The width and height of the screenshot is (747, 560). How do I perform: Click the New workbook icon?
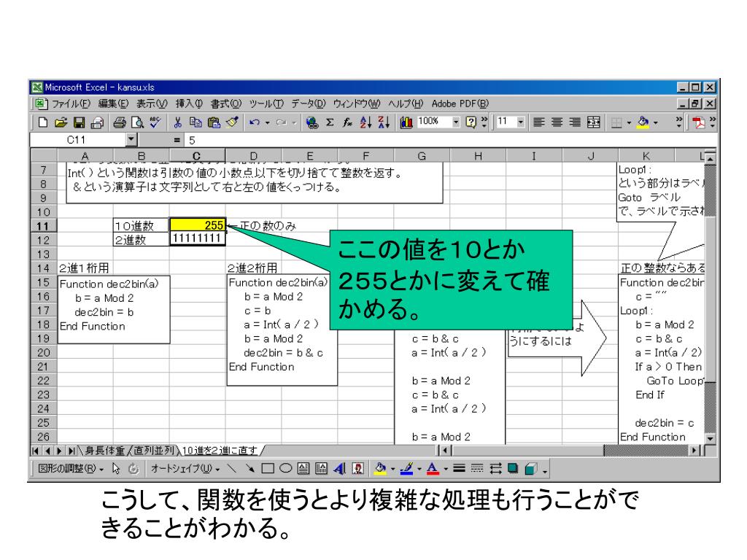[x=43, y=122]
